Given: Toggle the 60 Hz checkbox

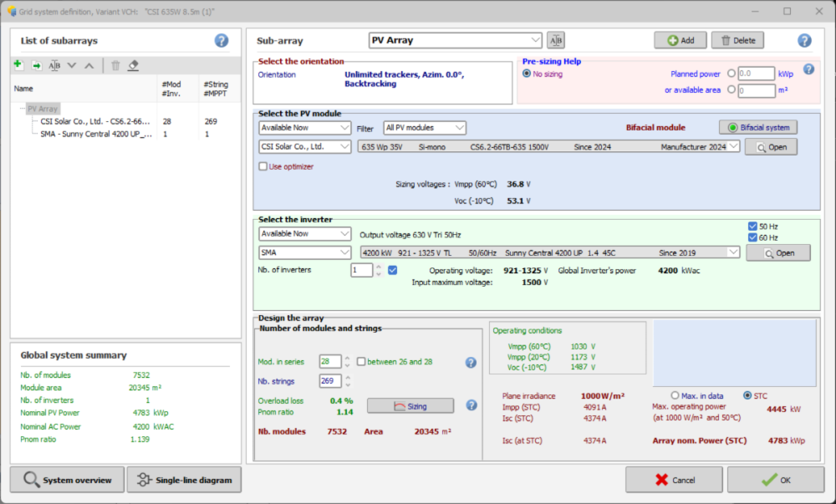Looking at the screenshot, I should [x=752, y=237].
